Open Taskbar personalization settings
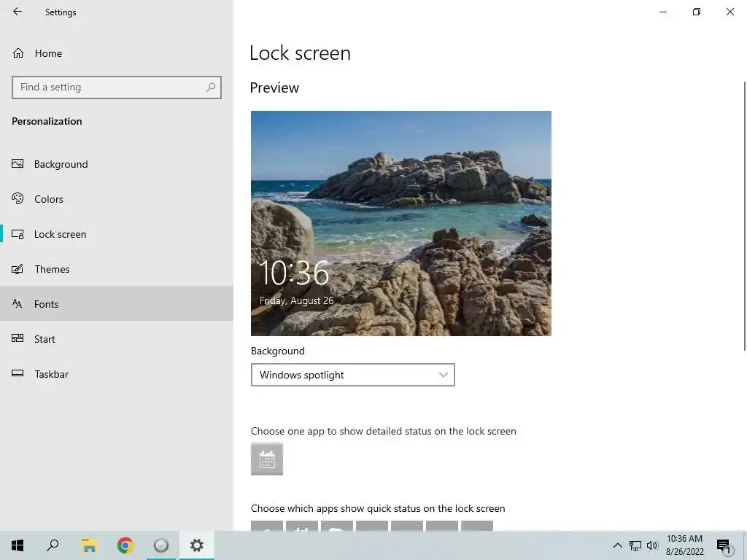The width and height of the screenshot is (747, 560). coord(117,374)
